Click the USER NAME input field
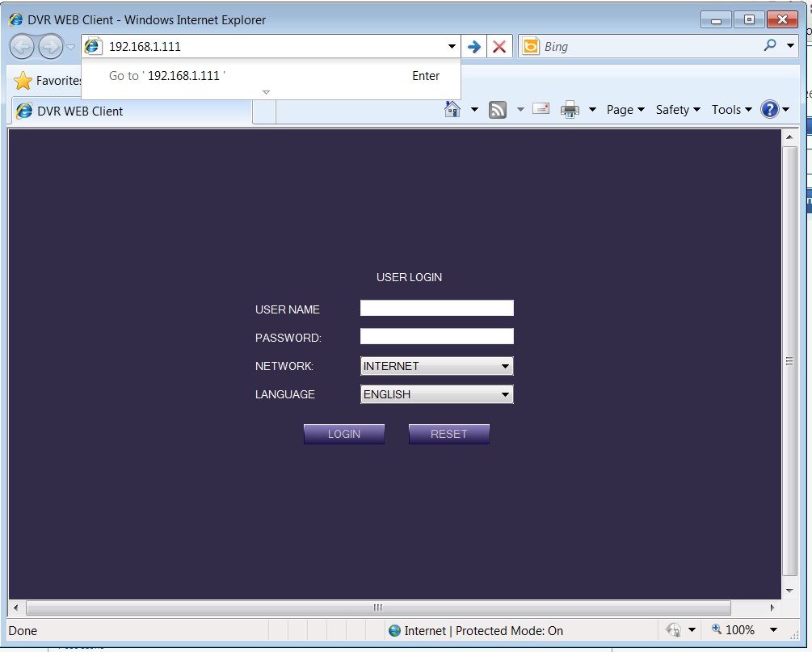The width and height of the screenshot is (812, 652). (x=437, y=308)
